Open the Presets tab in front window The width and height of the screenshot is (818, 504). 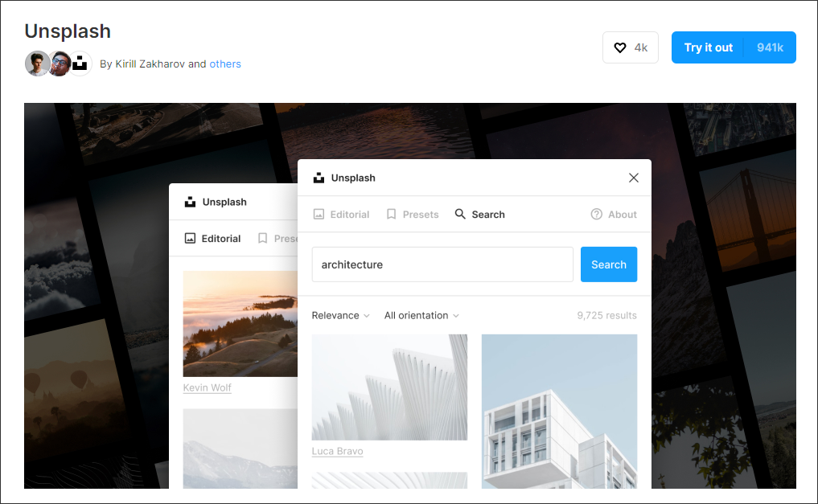[x=412, y=214]
